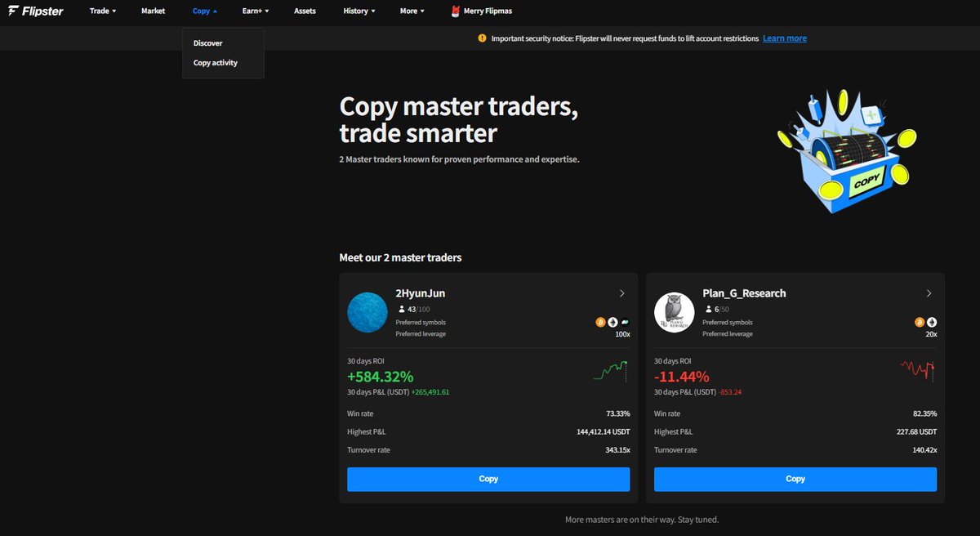The image size is (980, 536).
Task: Click Bitcoin symbol icon on 2HyunJun card
Action: (x=600, y=322)
